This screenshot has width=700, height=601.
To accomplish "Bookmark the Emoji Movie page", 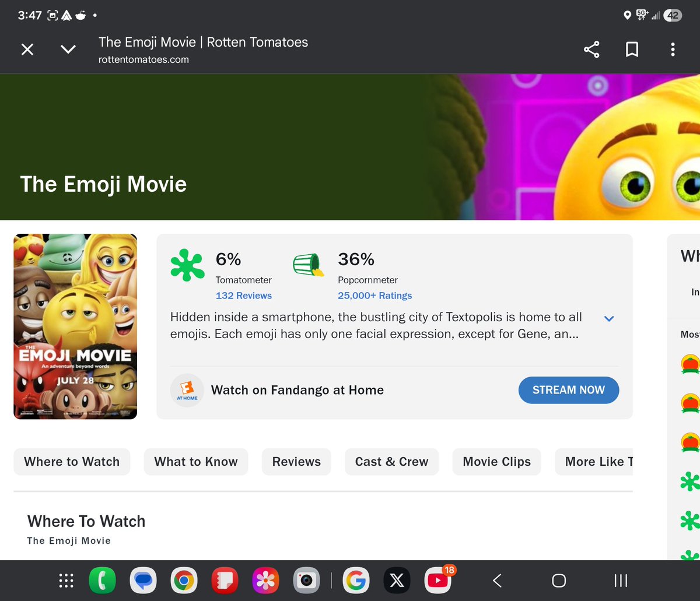I will coord(632,50).
